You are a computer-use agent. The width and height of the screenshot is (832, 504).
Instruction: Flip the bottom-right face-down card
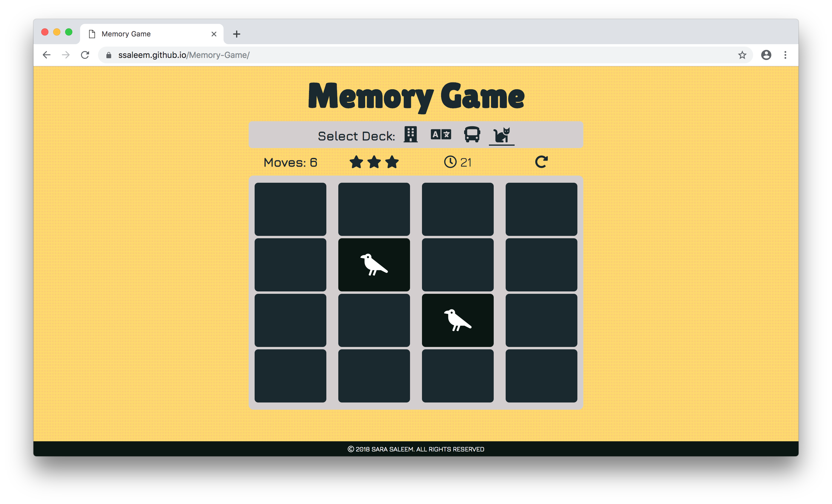[x=541, y=376]
